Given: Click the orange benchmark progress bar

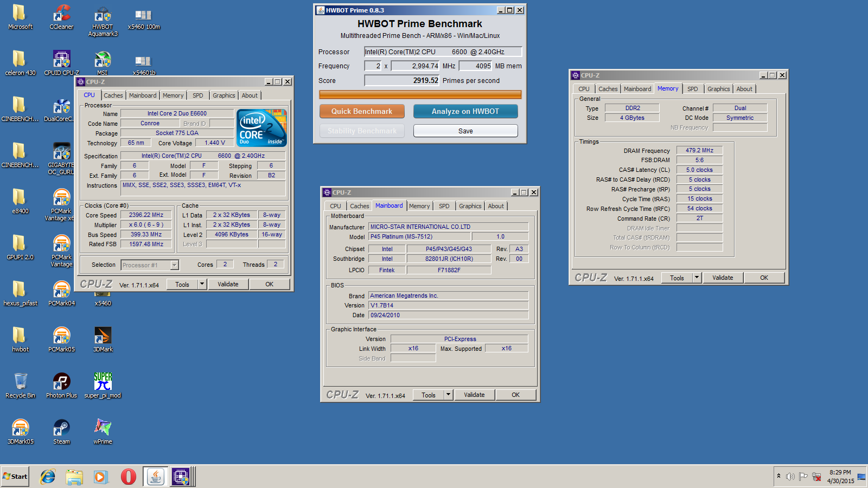Looking at the screenshot, I should point(420,95).
